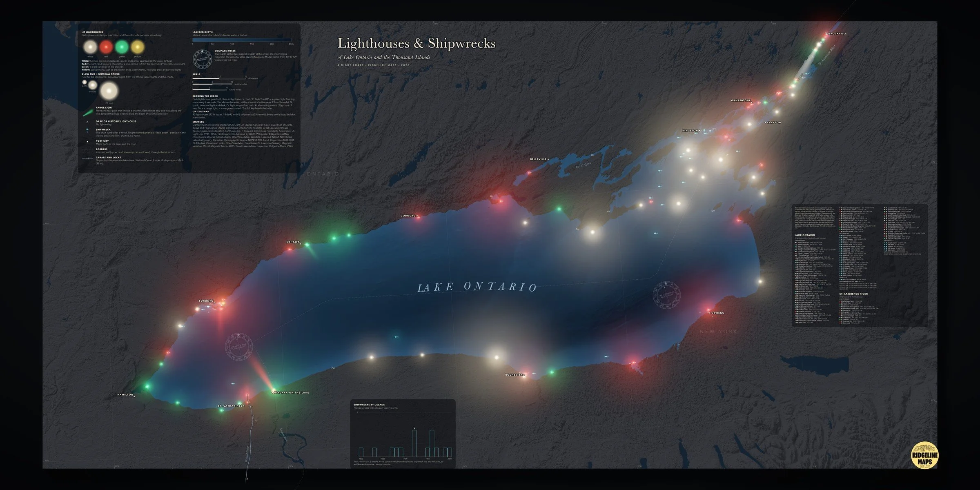Click the St. Catharines city label
The width and height of the screenshot is (980, 490).
click(230, 406)
